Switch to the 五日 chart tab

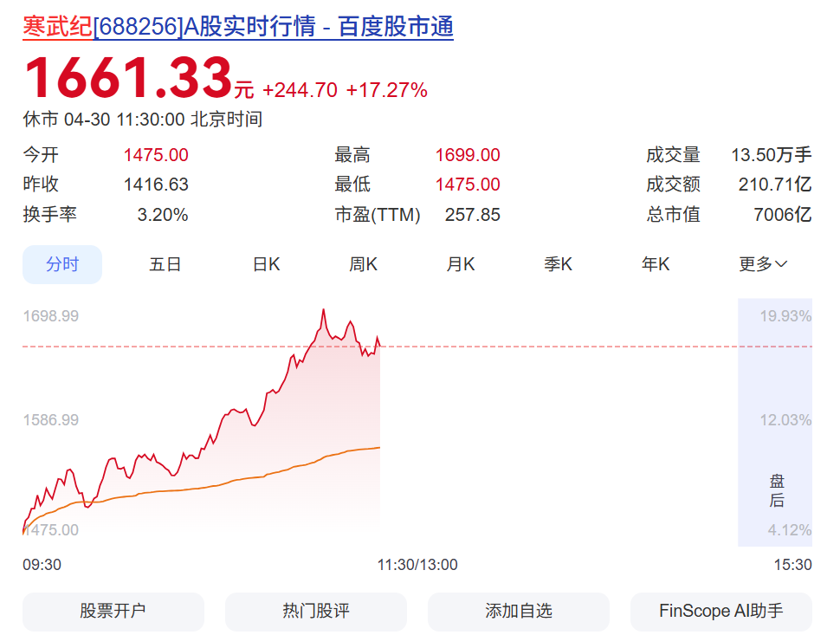(165, 264)
